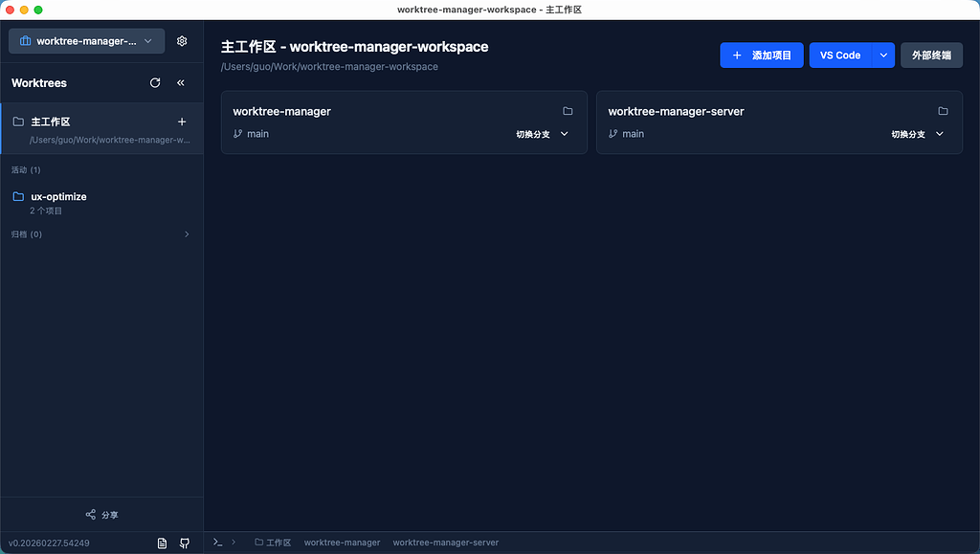Select the ux-optimize worktree
The height and width of the screenshot is (554, 980).
101,203
